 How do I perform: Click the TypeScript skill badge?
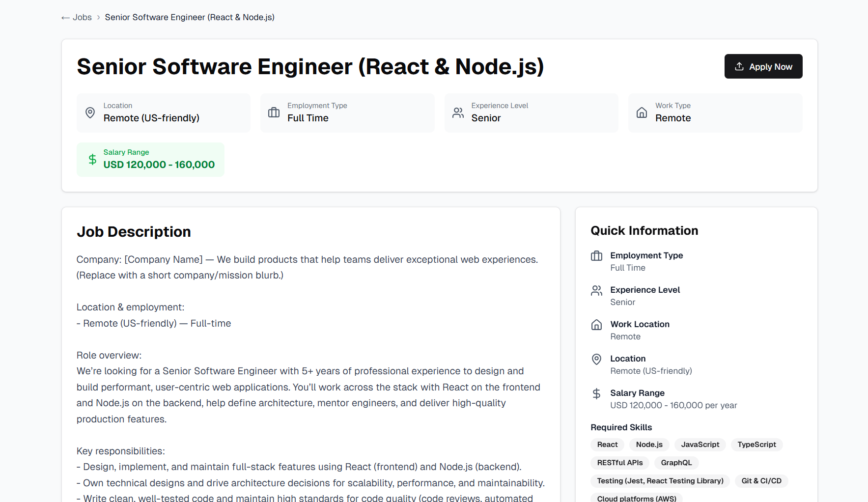point(756,445)
